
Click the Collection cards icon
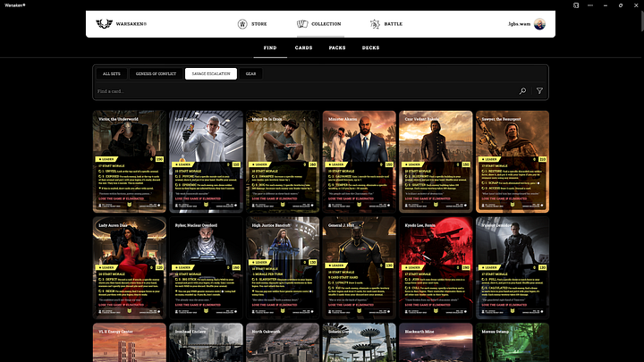tap(302, 24)
